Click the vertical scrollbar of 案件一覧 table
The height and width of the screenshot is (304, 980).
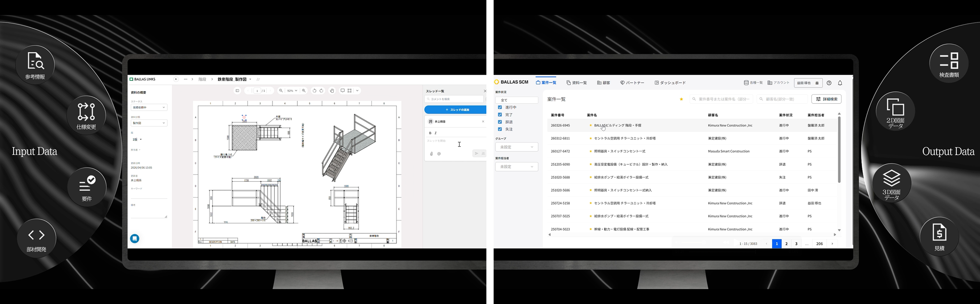[x=839, y=150]
